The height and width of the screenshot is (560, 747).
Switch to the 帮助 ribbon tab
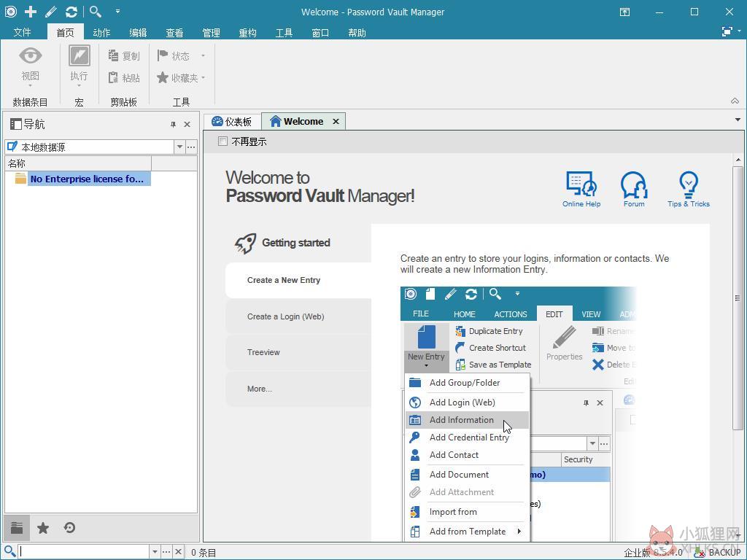click(x=357, y=32)
